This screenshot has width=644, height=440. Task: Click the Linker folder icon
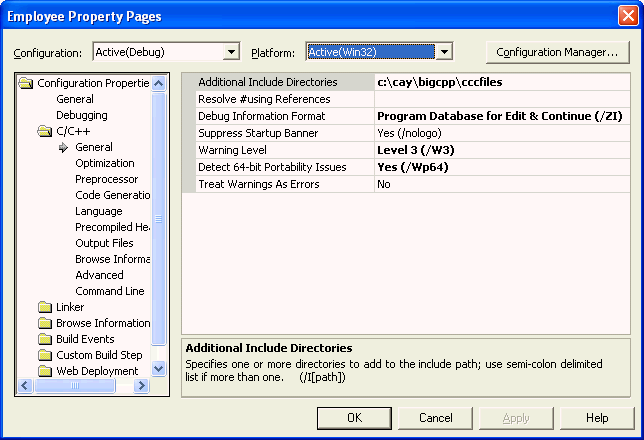[44, 307]
